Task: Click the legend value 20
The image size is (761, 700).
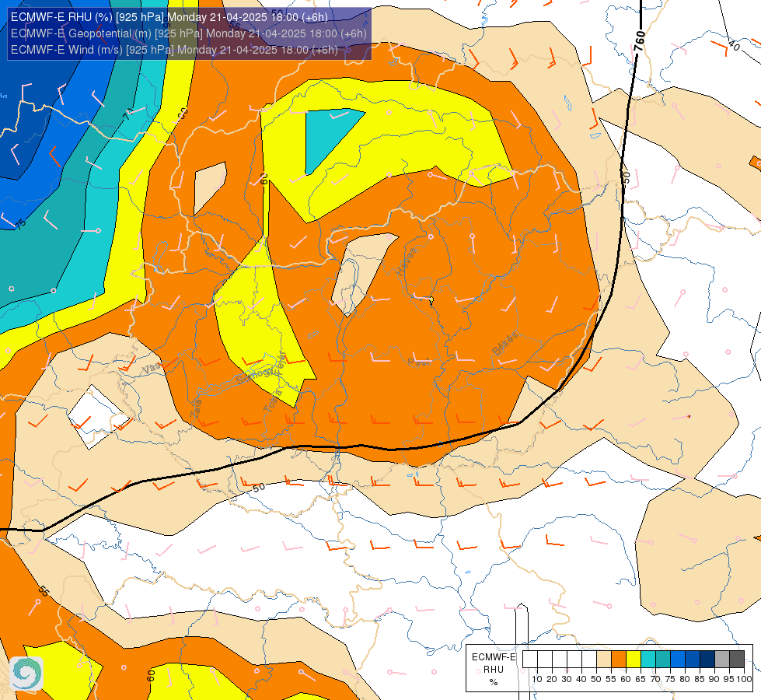Action: [552, 679]
